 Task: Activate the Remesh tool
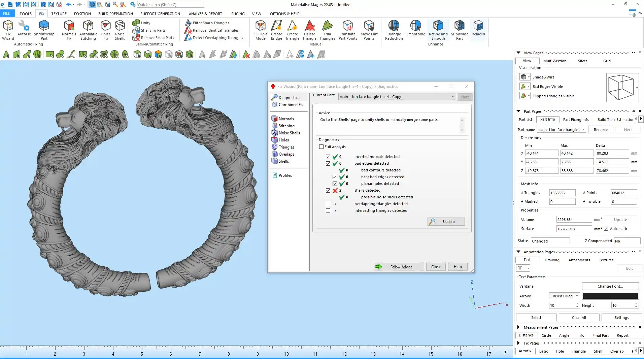pos(478,28)
